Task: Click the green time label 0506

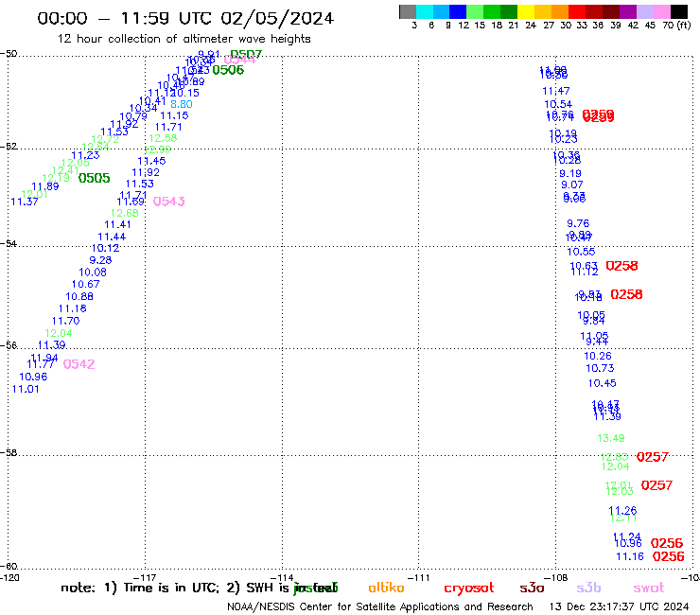Action: (228, 70)
